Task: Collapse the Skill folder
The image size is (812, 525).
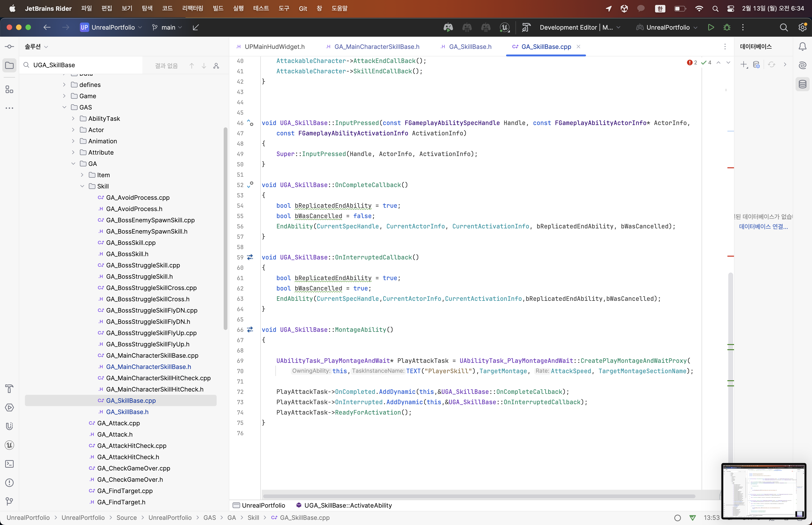Action: coord(82,186)
